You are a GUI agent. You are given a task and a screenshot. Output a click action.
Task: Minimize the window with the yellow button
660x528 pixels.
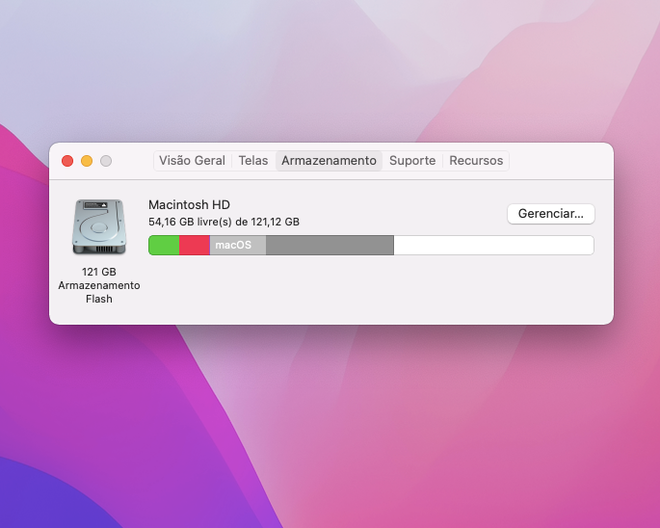[87, 161]
